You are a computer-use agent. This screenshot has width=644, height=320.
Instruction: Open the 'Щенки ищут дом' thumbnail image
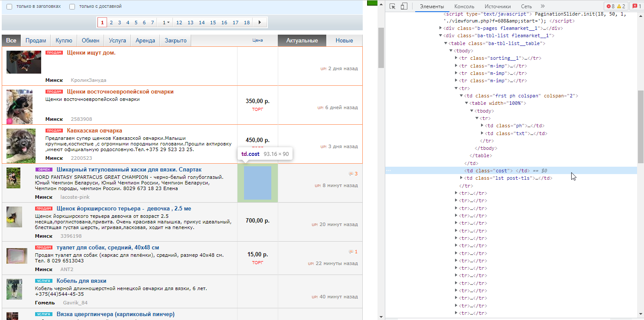click(24, 62)
